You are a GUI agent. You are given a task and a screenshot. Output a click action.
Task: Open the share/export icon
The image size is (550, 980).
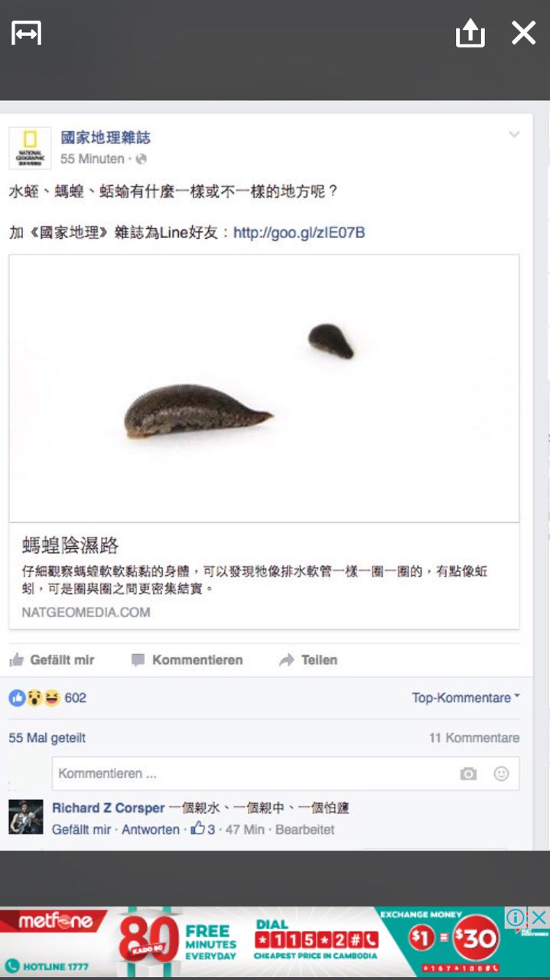point(470,33)
